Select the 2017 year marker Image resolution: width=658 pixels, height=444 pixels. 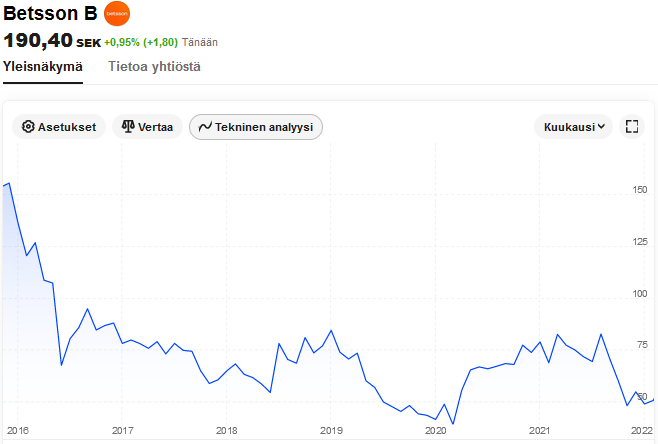click(x=122, y=430)
